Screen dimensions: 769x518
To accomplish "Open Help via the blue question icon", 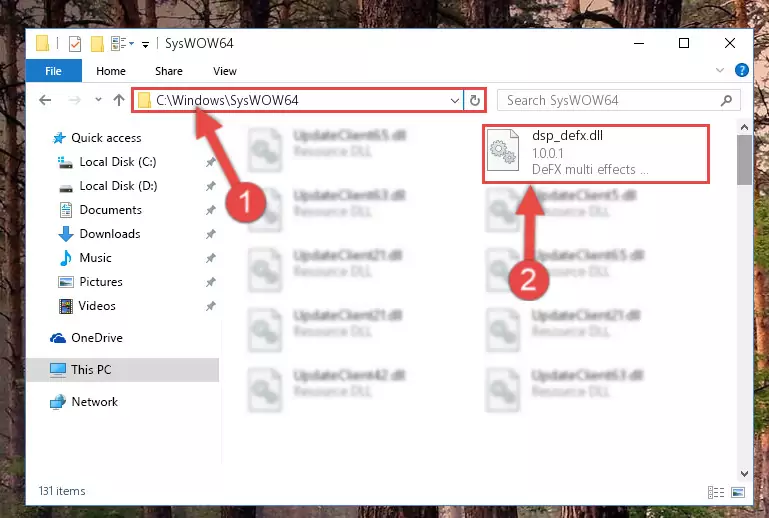I will (742, 70).
